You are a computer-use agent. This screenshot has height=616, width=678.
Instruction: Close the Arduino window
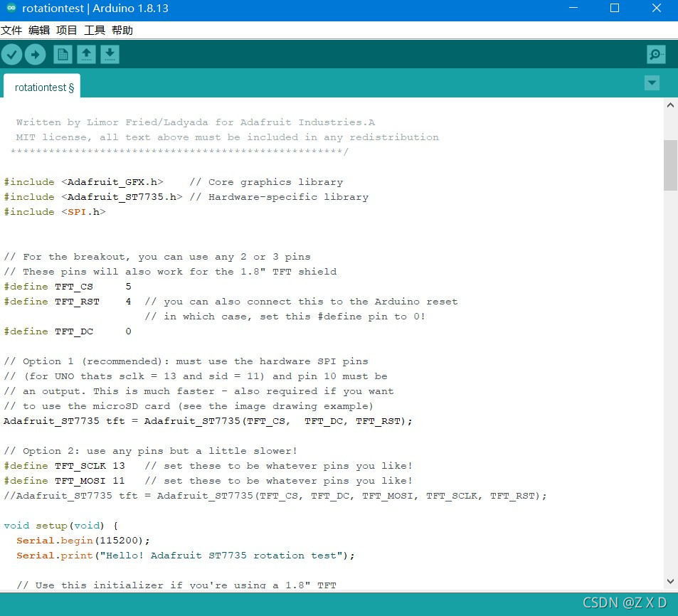657,9
